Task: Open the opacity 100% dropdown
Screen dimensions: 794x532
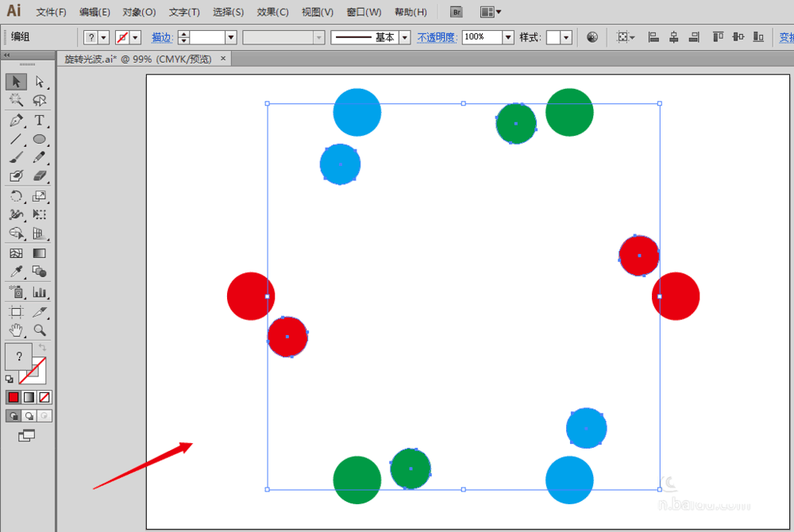Action: point(507,37)
